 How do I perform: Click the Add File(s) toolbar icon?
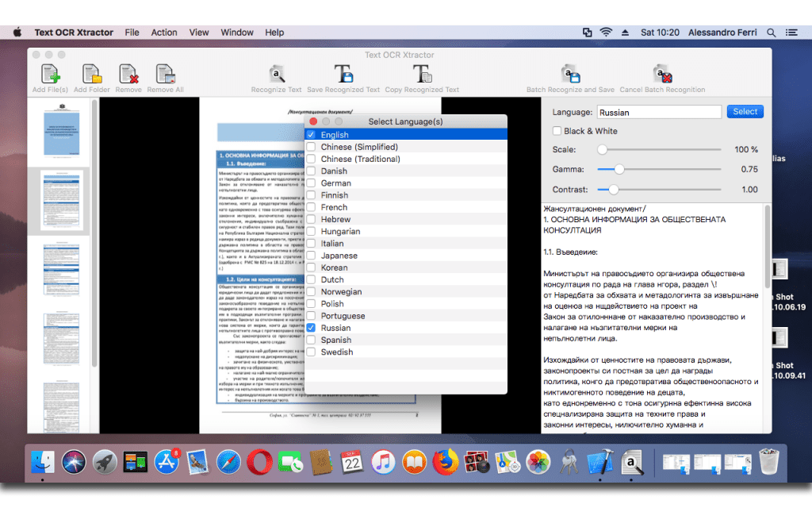point(49,75)
